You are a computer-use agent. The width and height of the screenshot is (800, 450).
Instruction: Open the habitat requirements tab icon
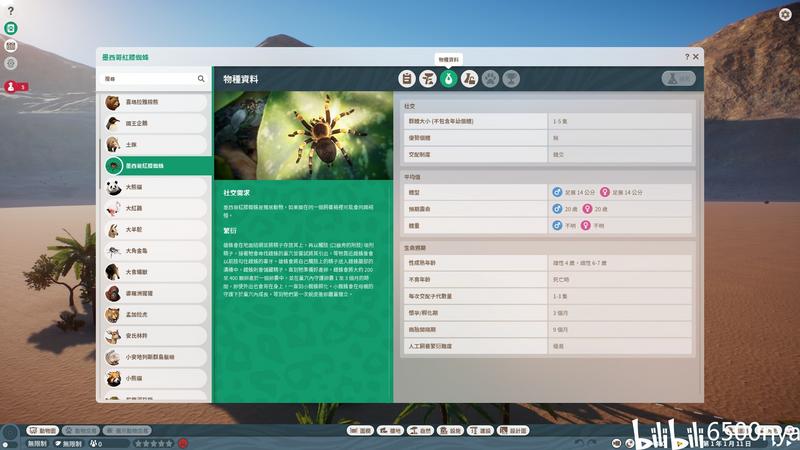[x=428, y=79]
